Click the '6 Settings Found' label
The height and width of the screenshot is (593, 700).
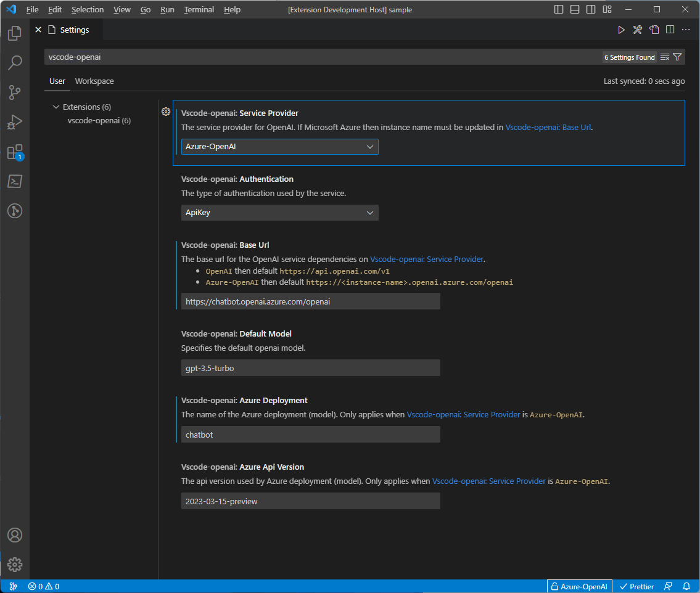(630, 57)
